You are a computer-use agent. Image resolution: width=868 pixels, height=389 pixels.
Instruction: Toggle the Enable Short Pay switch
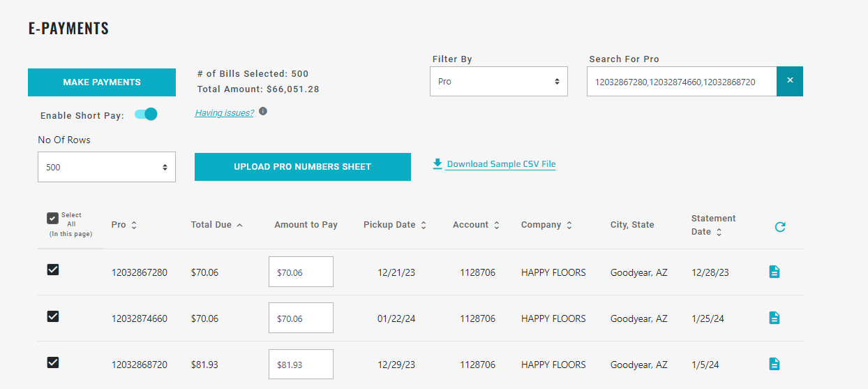146,115
